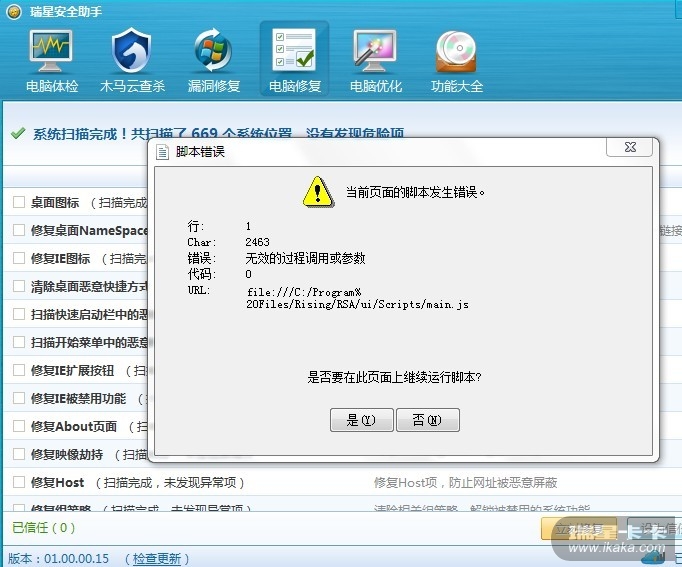The height and width of the screenshot is (567, 682).
Task: Check the 修复映像劫持 checkbox
Action: coord(19,454)
